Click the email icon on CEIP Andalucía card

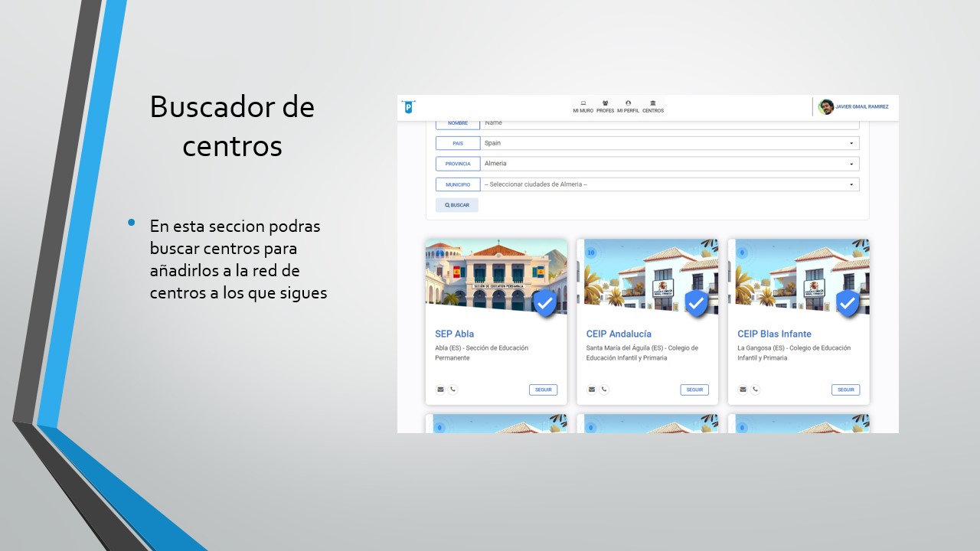click(x=592, y=390)
